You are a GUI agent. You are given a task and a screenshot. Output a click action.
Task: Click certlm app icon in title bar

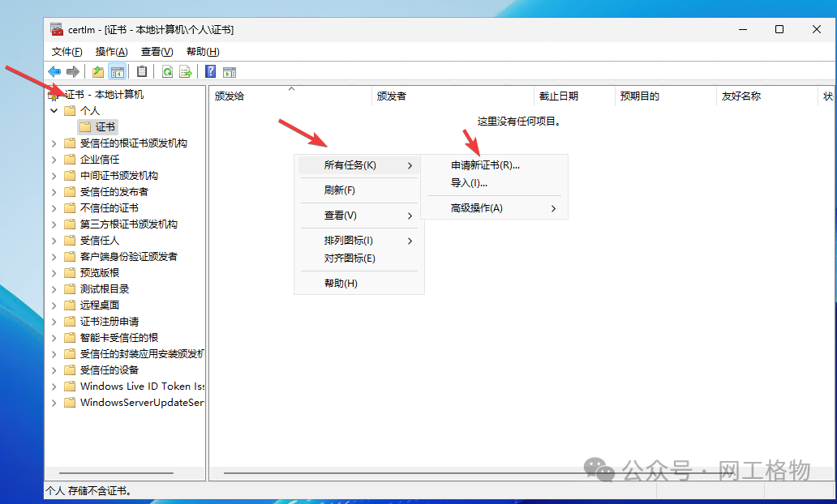[x=57, y=29]
